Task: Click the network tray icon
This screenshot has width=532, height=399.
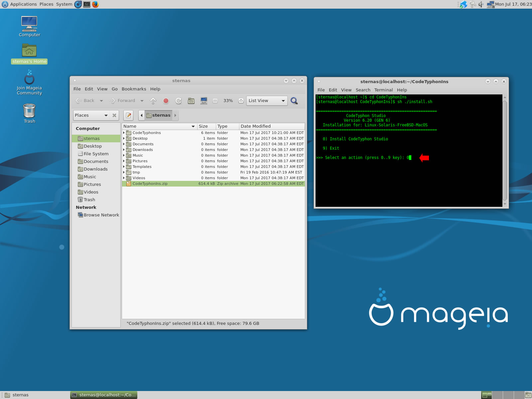Action: pyautogui.click(x=490, y=4)
